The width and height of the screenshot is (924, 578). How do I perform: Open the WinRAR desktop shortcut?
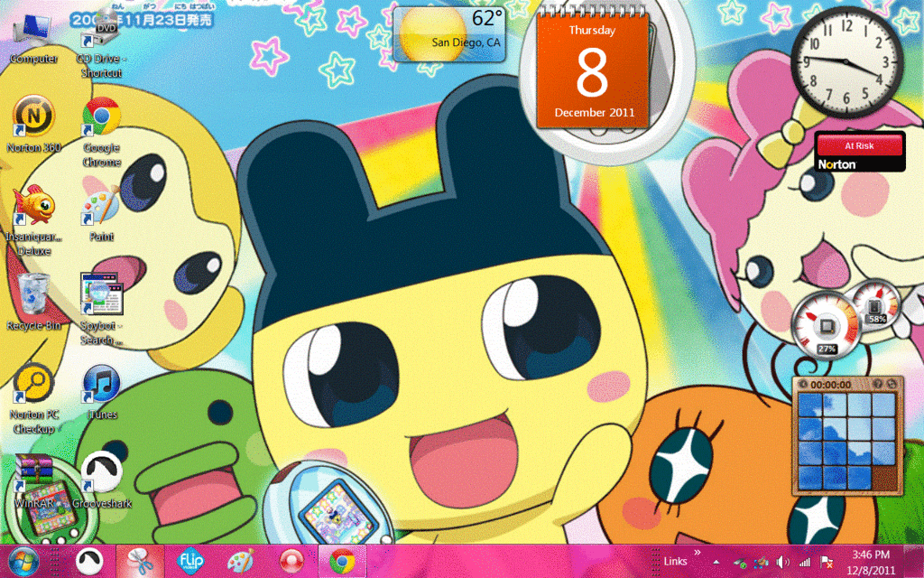33,481
